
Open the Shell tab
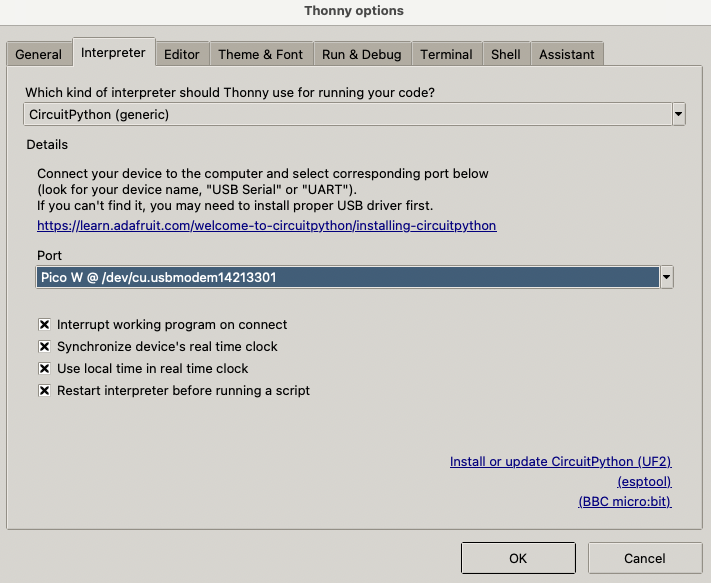(505, 54)
